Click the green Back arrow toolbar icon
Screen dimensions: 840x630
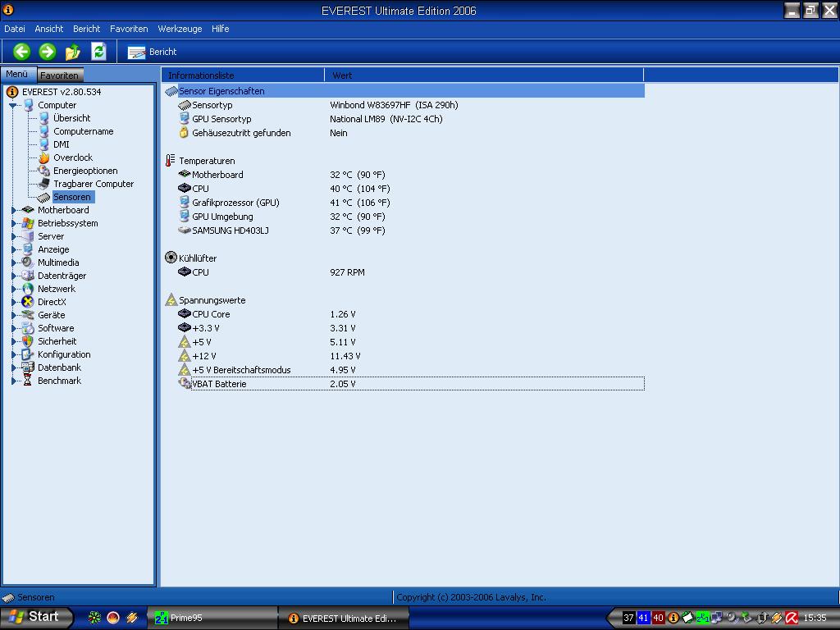tap(21, 52)
